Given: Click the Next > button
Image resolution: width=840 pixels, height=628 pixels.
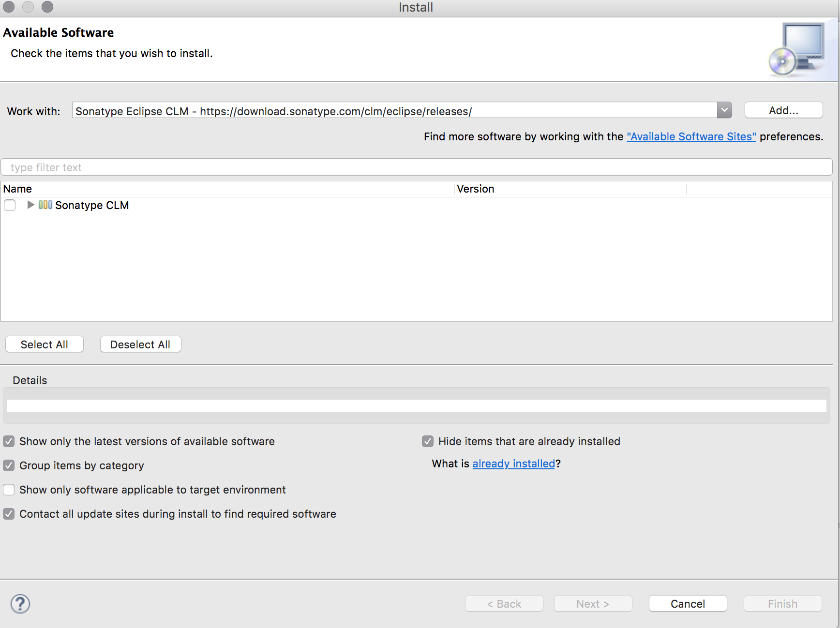Looking at the screenshot, I should pos(593,604).
